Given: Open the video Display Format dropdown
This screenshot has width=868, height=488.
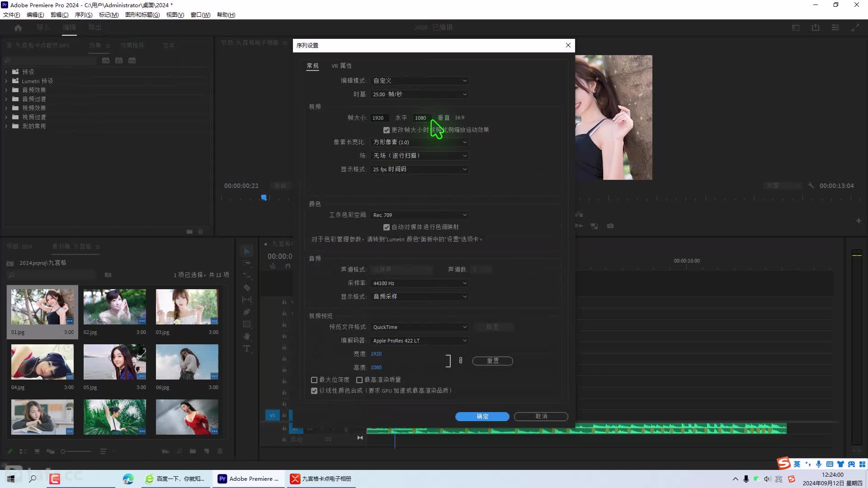Looking at the screenshot, I should click(x=420, y=169).
